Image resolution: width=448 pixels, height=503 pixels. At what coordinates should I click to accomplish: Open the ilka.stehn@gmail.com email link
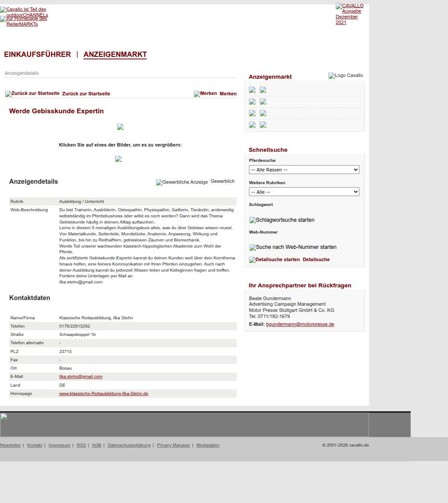(x=81, y=377)
